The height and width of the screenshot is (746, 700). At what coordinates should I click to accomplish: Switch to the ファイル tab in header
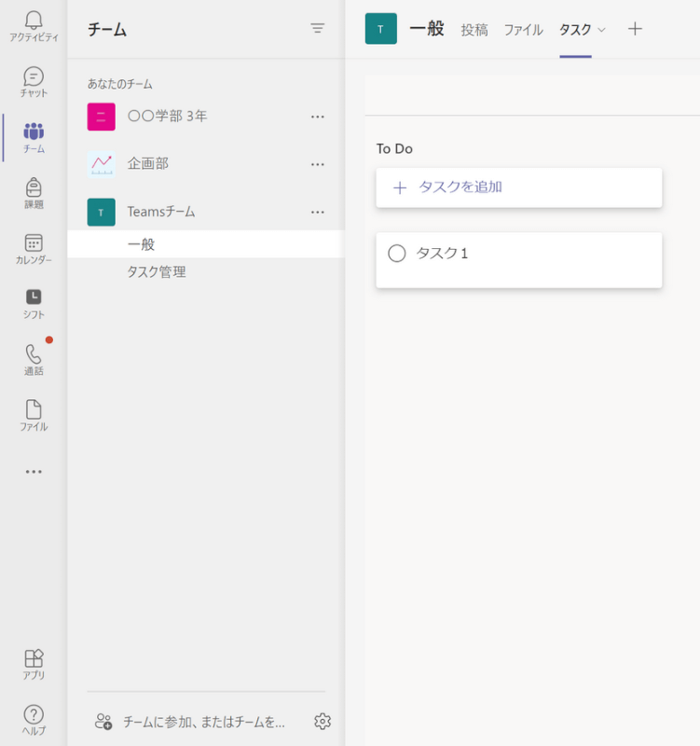coord(523,30)
